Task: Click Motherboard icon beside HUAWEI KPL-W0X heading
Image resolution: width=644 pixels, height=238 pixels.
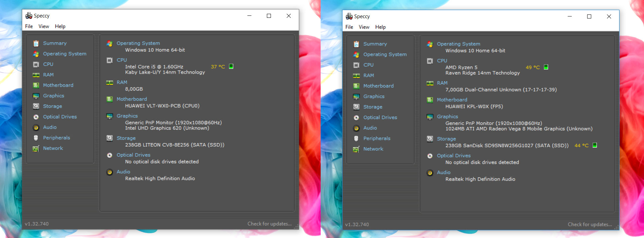Action: coord(430,100)
